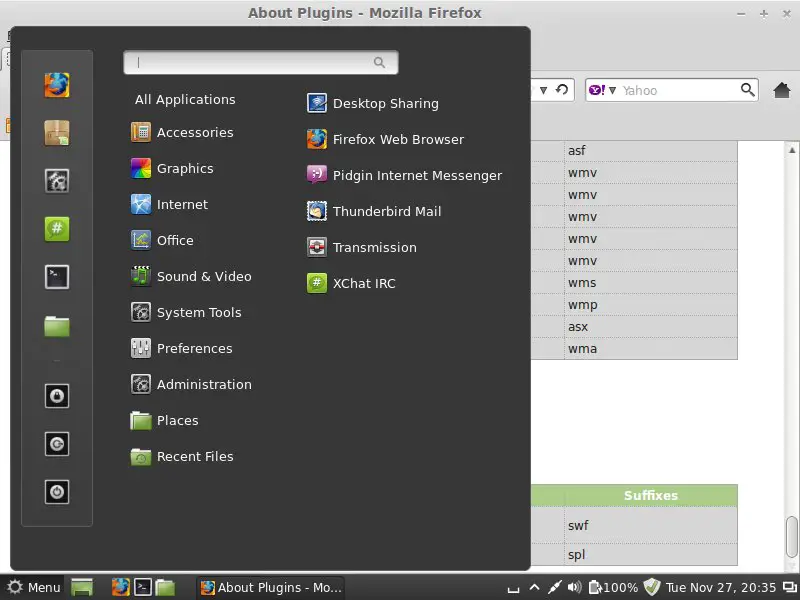Open the URL history dropdown arrow in Firefox

pos(543,91)
